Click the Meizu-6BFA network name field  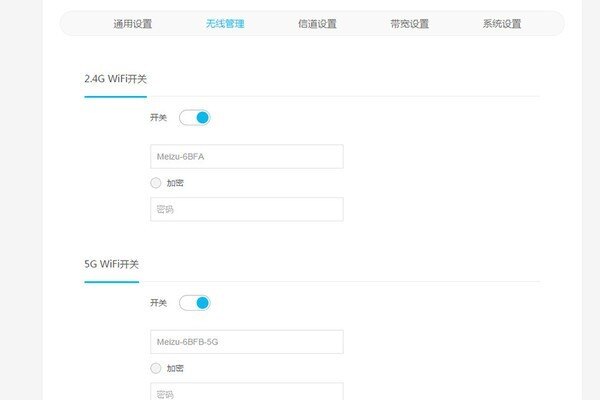[x=246, y=156]
